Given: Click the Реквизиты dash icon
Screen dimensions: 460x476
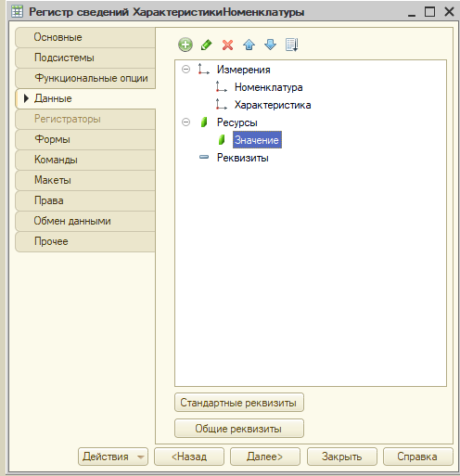Looking at the screenshot, I should 204,157.
